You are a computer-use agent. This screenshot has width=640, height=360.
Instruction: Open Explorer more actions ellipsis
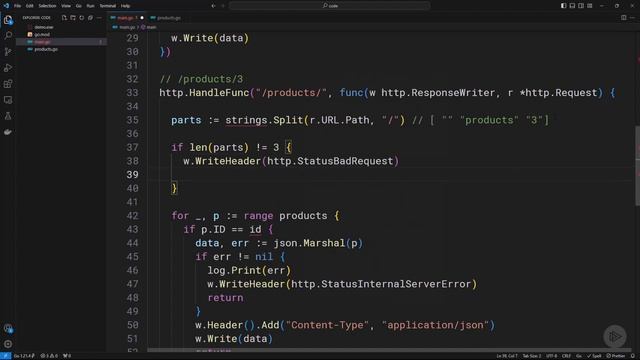[x=99, y=18]
